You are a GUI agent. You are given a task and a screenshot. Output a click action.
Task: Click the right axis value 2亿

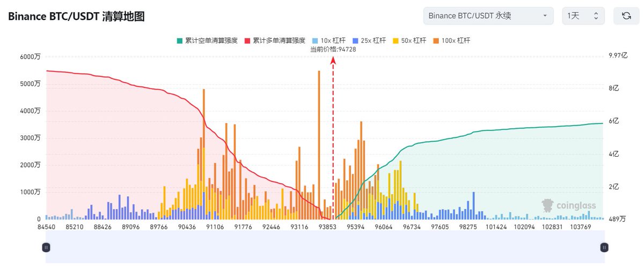(614, 187)
